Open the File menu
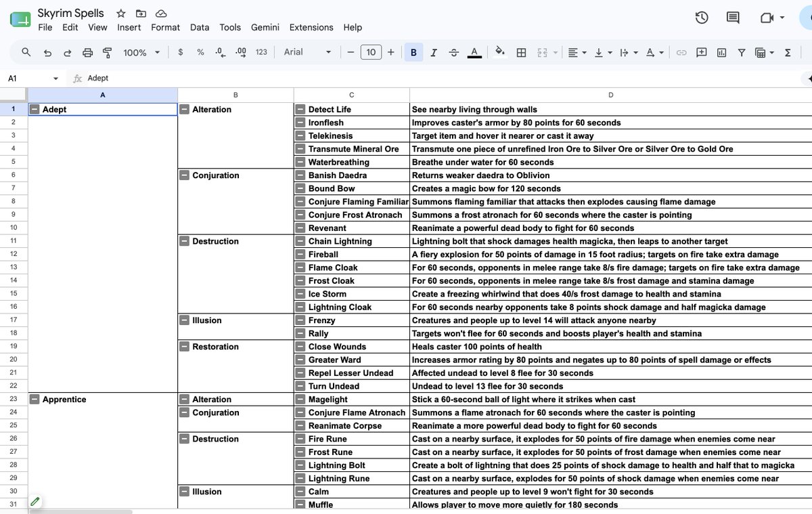Viewport: 812px width, 514px height. 45,28
